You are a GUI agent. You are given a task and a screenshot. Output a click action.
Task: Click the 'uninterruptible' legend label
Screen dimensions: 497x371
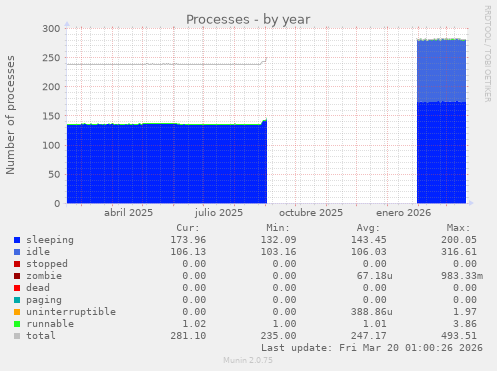[x=71, y=312]
